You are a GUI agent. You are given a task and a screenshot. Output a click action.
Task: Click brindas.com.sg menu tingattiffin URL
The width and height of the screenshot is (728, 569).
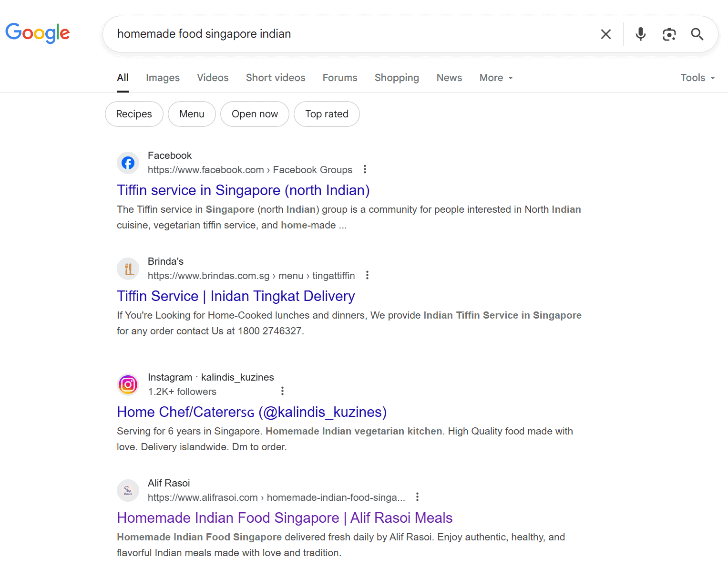click(x=251, y=276)
